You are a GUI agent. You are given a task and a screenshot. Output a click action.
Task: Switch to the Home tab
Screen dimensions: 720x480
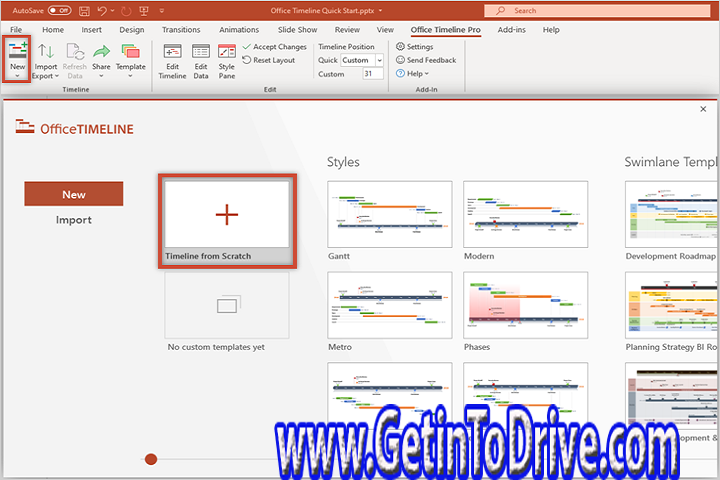point(53,30)
